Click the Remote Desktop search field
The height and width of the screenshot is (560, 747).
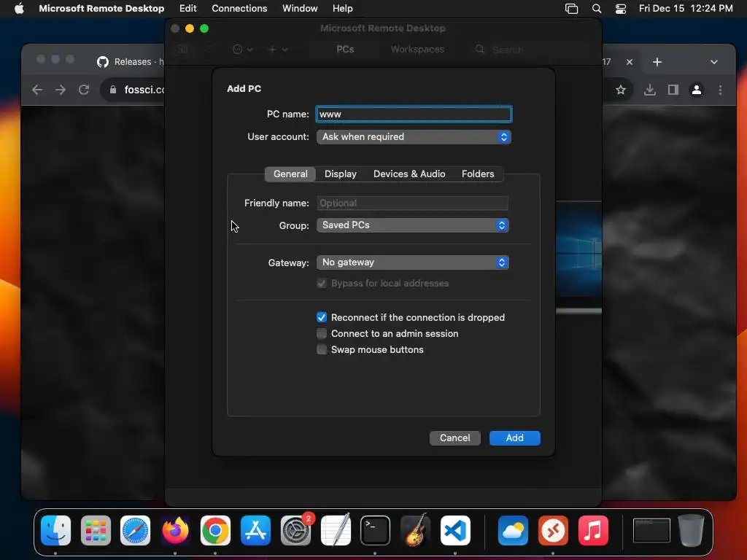(529, 50)
